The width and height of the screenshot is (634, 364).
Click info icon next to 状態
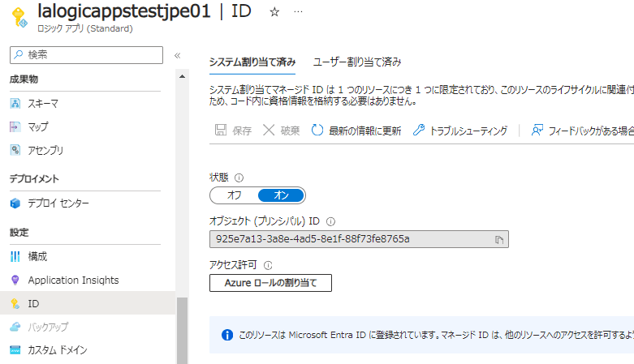tap(239, 178)
